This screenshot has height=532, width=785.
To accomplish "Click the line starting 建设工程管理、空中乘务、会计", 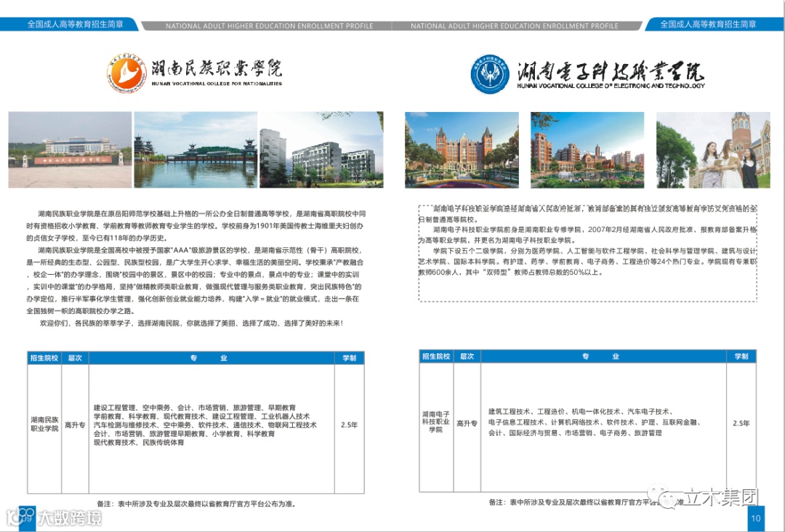I will [195, 408].
